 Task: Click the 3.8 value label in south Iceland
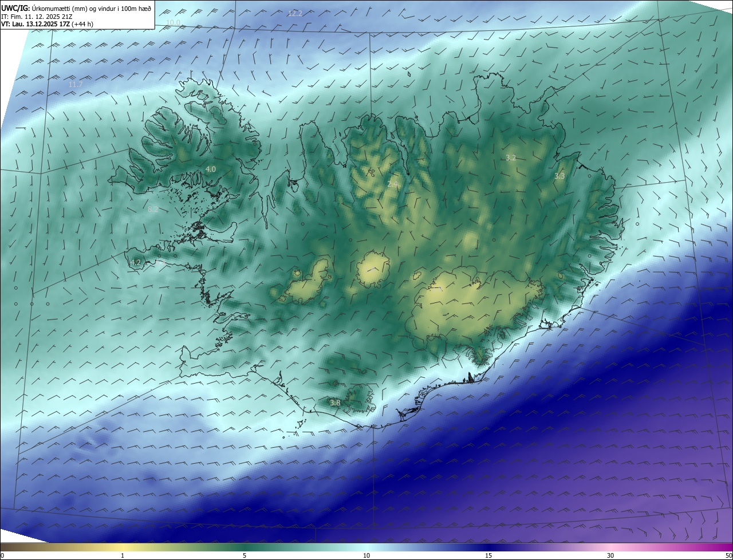[335, 403]
